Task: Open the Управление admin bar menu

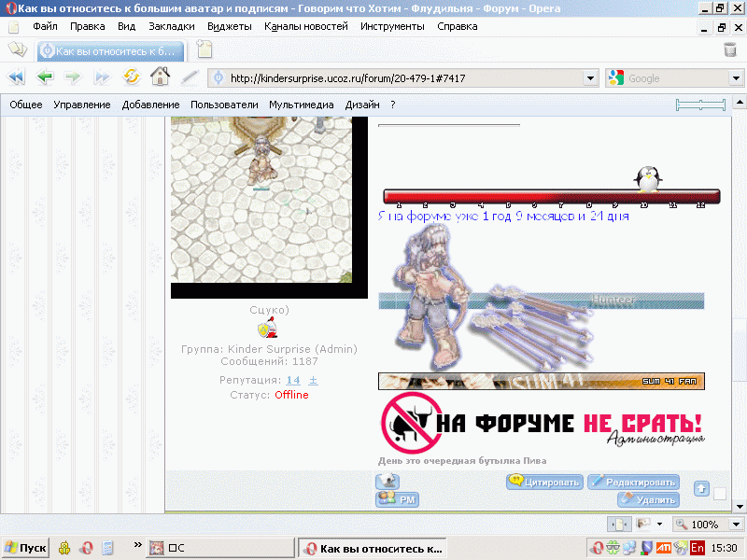Action: pos(82,105)
